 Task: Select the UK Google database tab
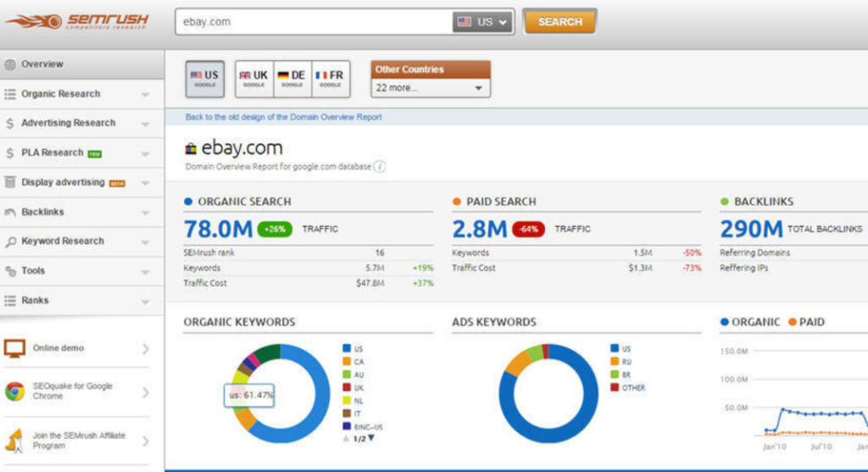tap(254, 79)
